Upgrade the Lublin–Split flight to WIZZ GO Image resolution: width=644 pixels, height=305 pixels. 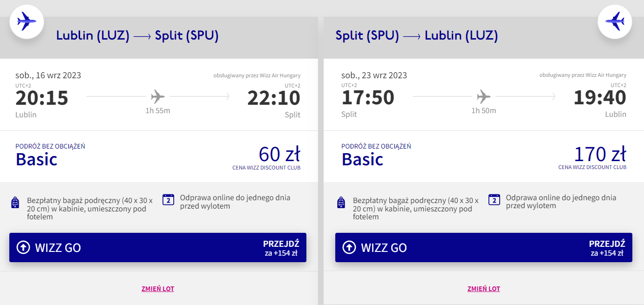click(158, 247)
